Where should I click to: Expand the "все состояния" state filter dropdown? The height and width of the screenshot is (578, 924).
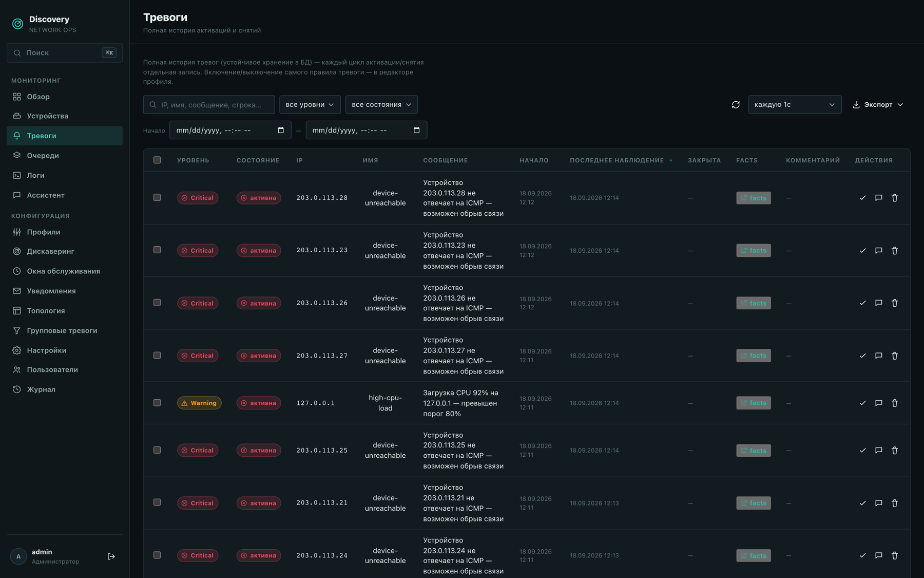381,105
